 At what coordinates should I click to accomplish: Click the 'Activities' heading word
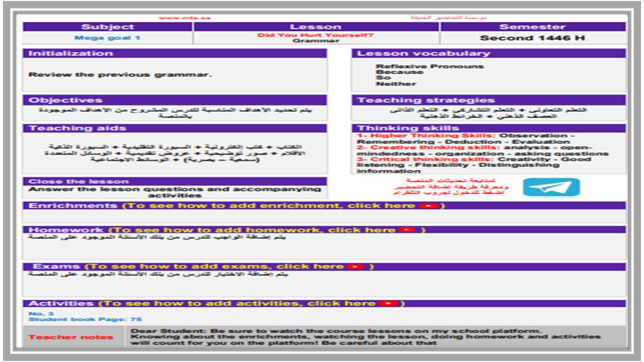(61, 303)
